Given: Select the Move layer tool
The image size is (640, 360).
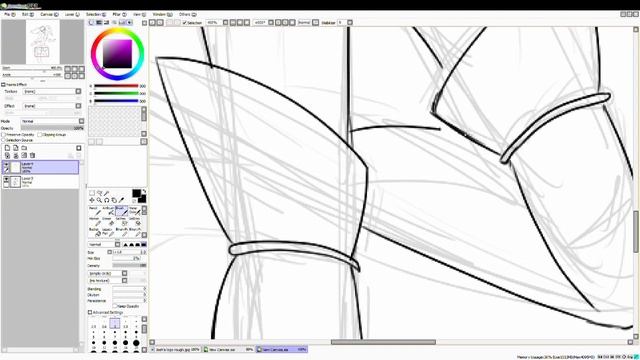Looking at the screenshot, I should (92, 200).
